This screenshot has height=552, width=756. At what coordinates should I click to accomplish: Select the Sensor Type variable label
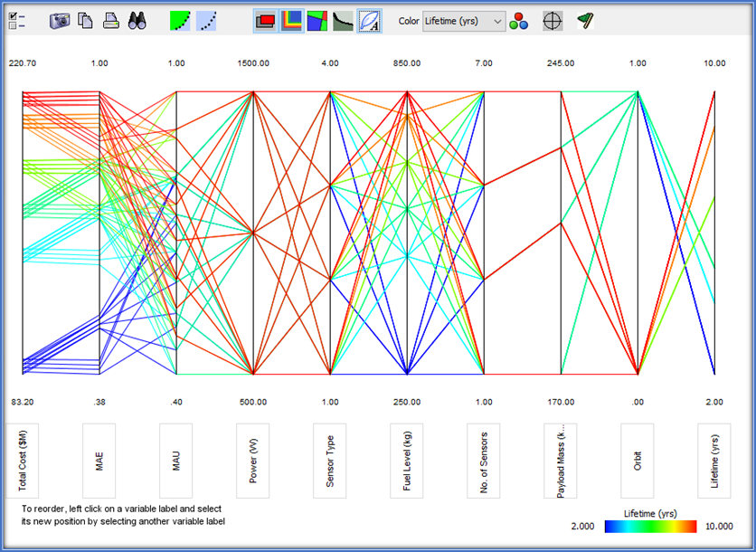[330, 460]
